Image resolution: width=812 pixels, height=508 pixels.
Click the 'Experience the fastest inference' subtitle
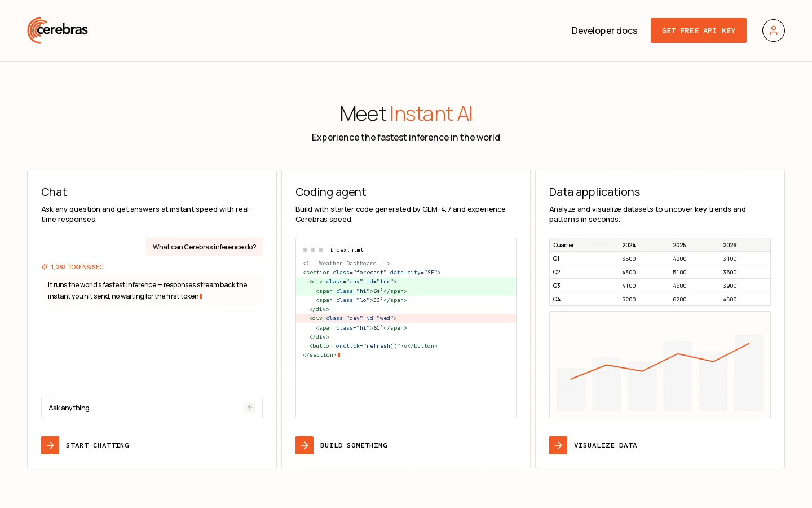(x=406, y=137)
